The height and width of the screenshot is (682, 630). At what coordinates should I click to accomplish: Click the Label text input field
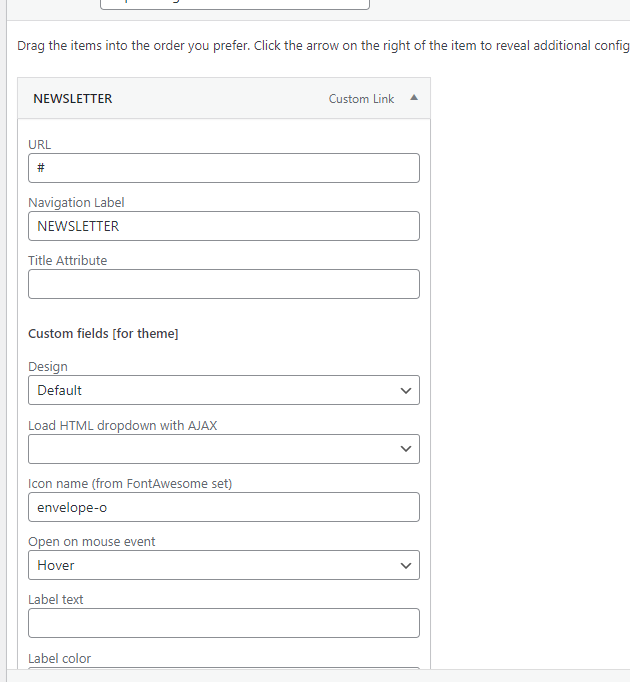(223, 623)
